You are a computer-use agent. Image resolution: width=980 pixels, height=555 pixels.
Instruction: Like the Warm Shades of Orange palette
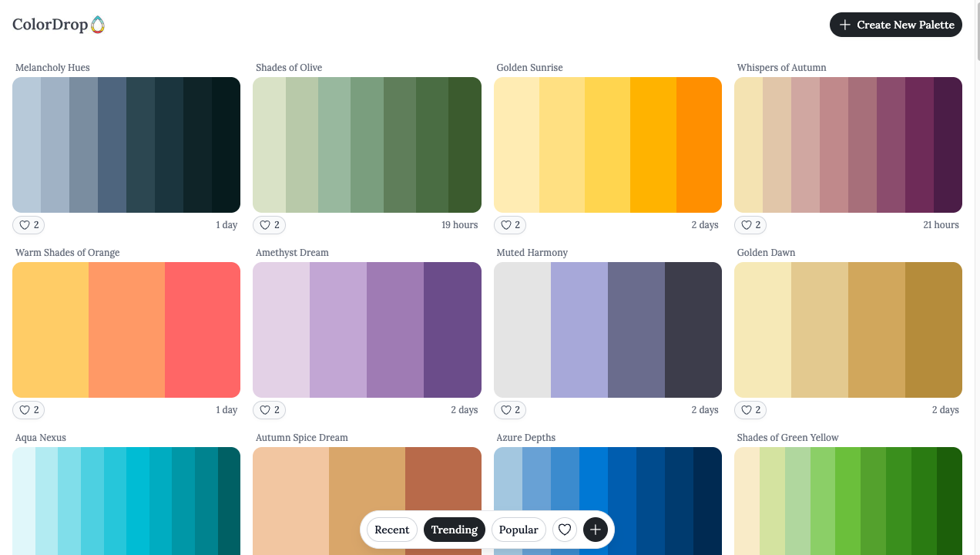click(x=29, y=410)
